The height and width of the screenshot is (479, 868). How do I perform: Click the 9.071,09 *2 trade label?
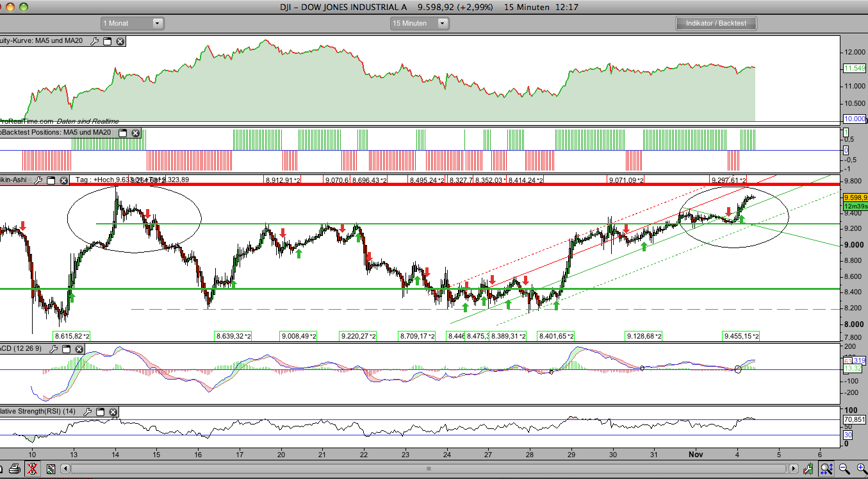[626, 180]
